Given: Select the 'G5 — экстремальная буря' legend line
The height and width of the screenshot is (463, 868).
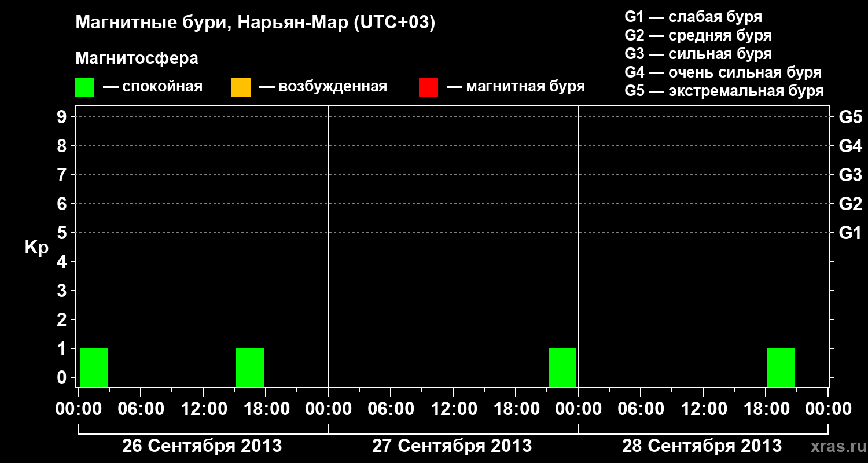Looking at the screenshot, I should point(724,91).
